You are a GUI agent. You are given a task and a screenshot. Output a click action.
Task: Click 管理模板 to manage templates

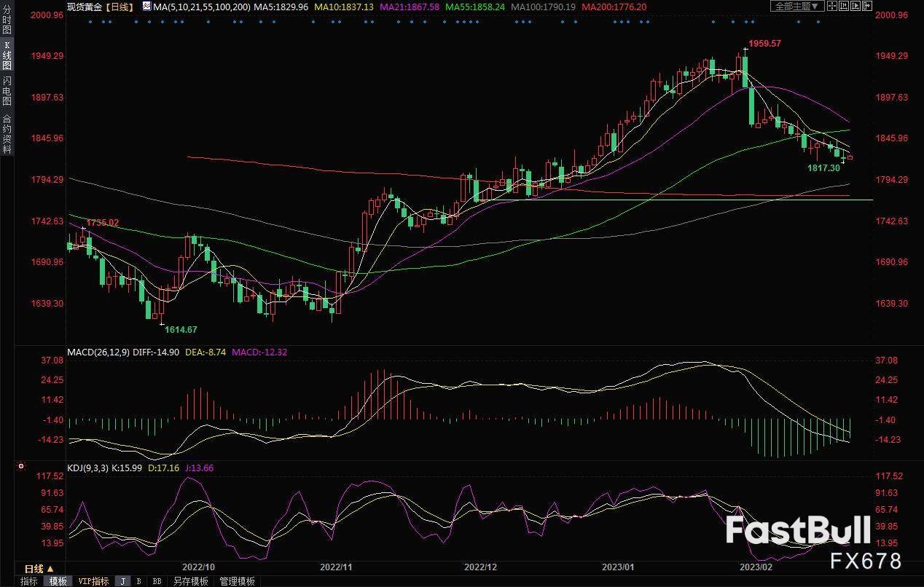pos(237,581)
